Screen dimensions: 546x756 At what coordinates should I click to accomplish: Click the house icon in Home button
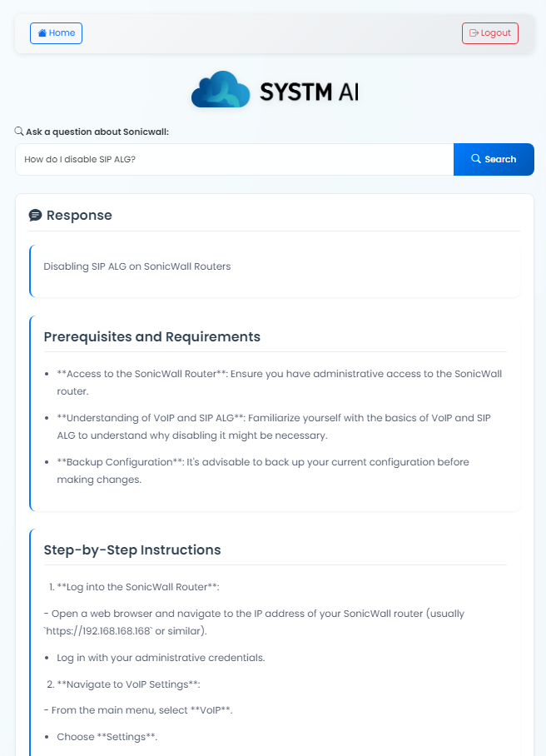(x=42, y=33)
